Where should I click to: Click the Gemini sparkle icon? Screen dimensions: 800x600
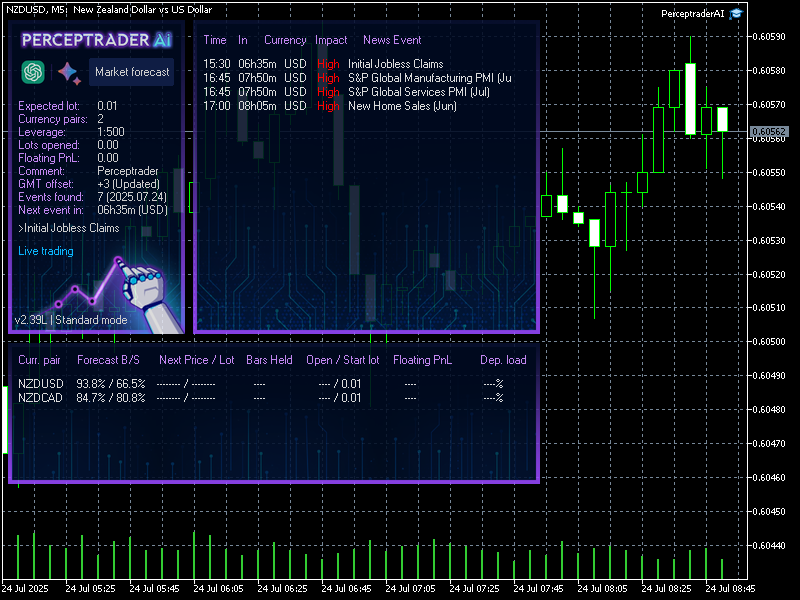68,72
